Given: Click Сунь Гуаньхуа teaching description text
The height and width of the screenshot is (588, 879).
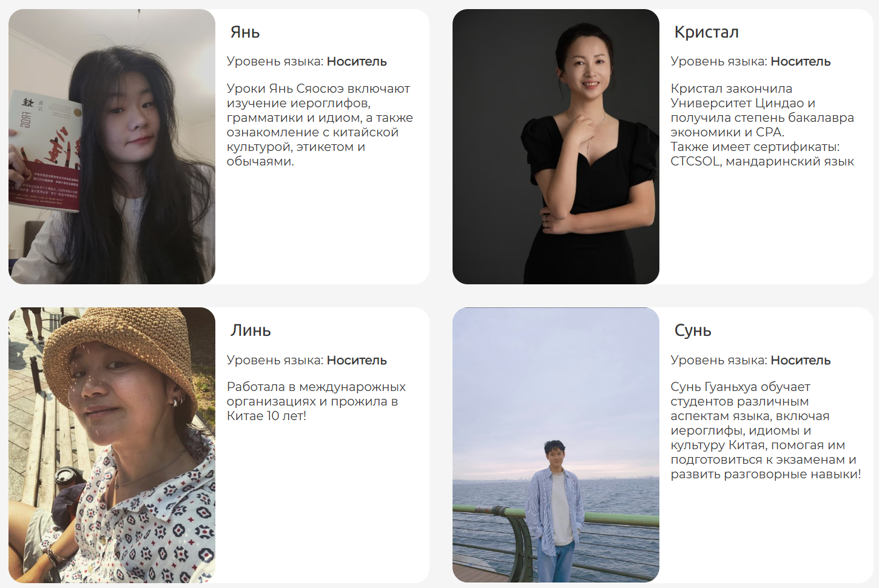Looking at the screenshot, I should coord(766,430).
